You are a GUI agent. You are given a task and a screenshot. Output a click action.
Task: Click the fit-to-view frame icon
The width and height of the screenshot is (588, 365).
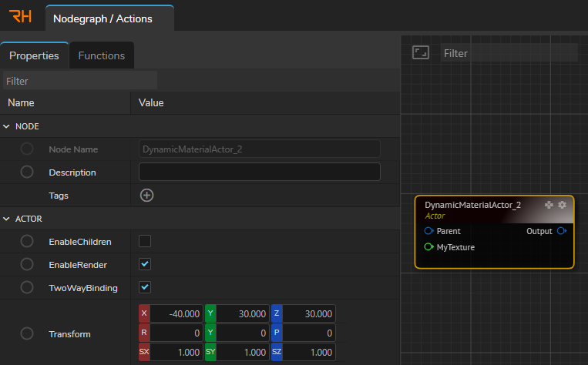(x=420, y=52)
